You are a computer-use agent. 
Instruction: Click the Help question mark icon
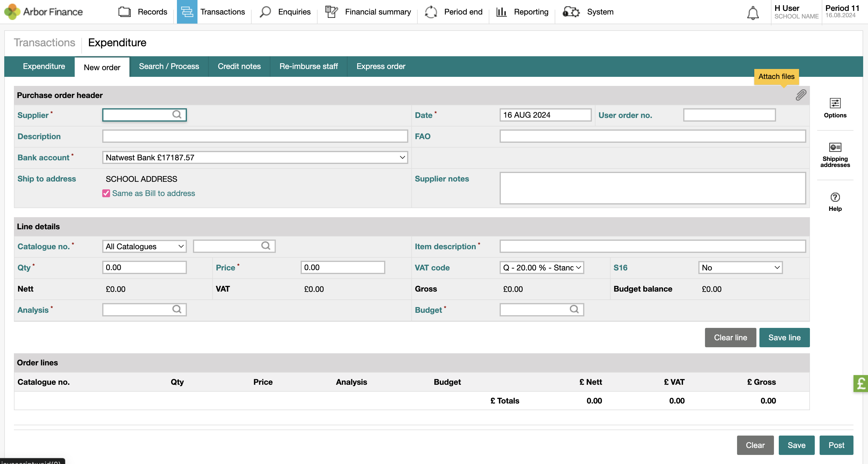[835, 201]
